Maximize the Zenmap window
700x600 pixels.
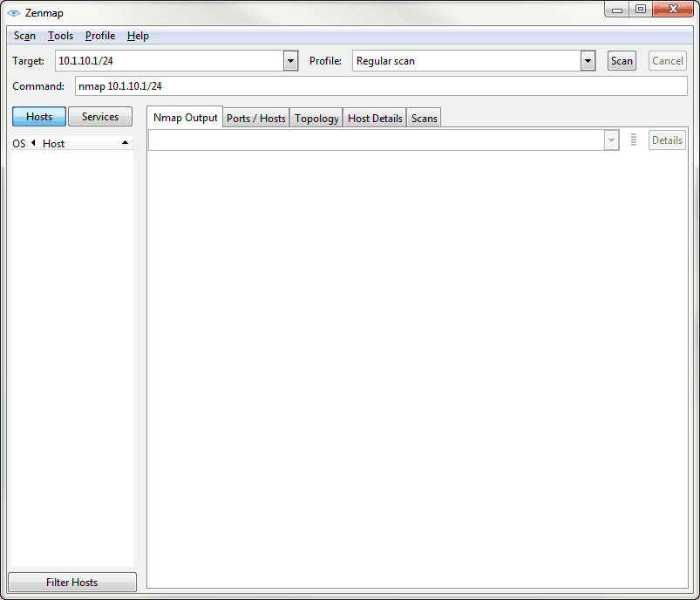click(x=641, y=9)
